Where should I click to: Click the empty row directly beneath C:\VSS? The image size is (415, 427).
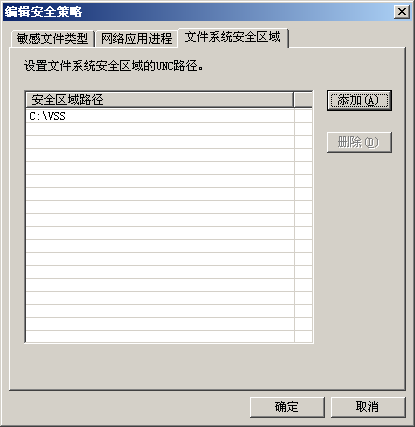coord(160,129)
